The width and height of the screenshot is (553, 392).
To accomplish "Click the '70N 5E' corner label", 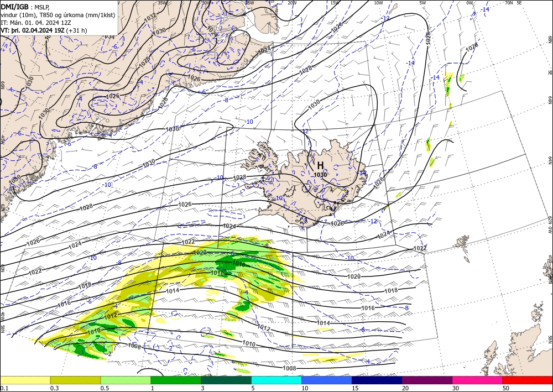I will [x=513, y=2].
